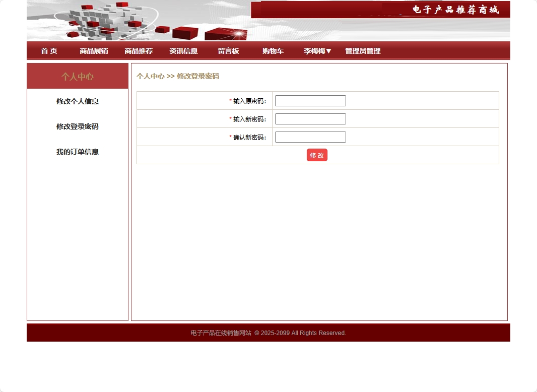
Task: 点击面包屑中的修改登录密码文字
Action: click(x=197, y=77)
